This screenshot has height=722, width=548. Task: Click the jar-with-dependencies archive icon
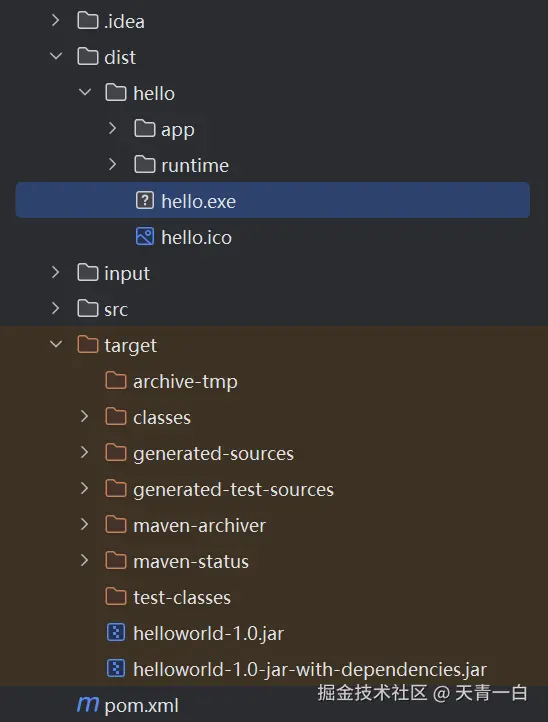click(x=116, y=668)
